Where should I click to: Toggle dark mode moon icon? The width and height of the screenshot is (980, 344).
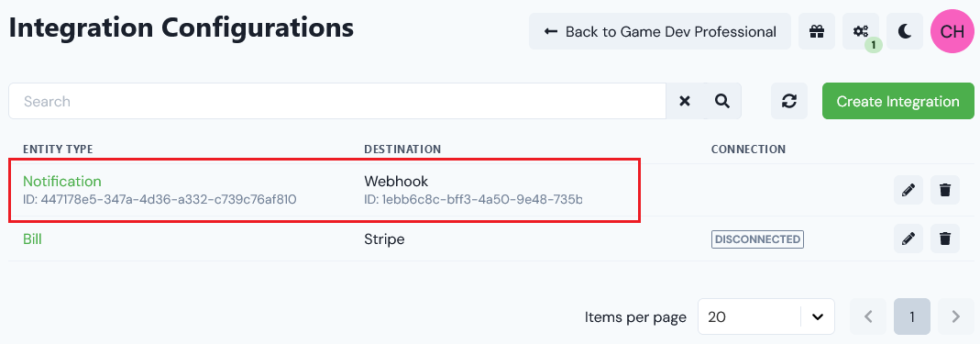[x=905, y=31]
